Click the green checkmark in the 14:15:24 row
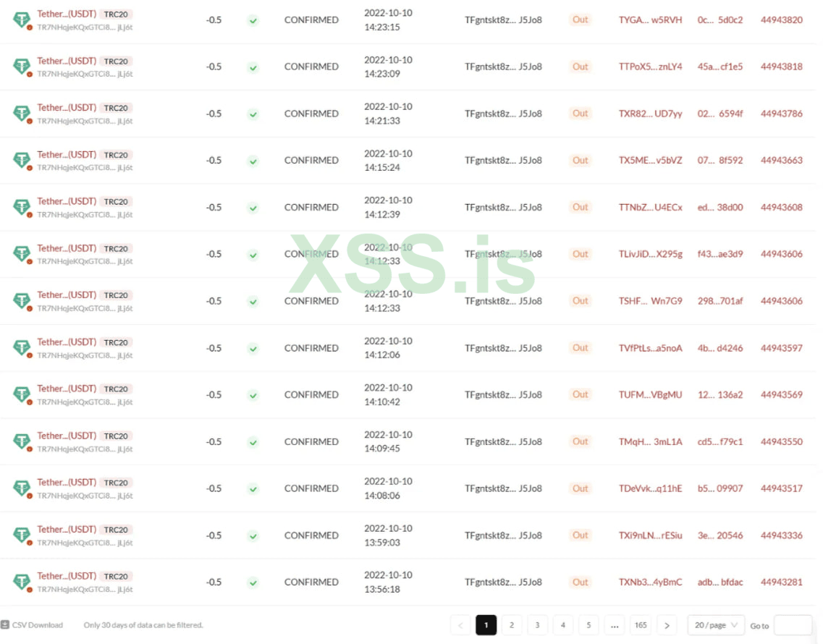Screen dimensions: 823x644 coord(253,161)
